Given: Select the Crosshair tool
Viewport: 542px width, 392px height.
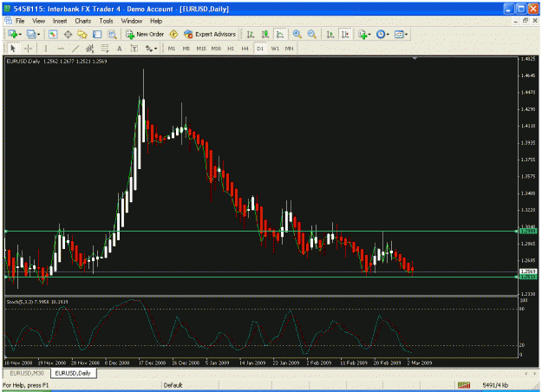Looking at the screenshot, I should (x=28, y=49).
